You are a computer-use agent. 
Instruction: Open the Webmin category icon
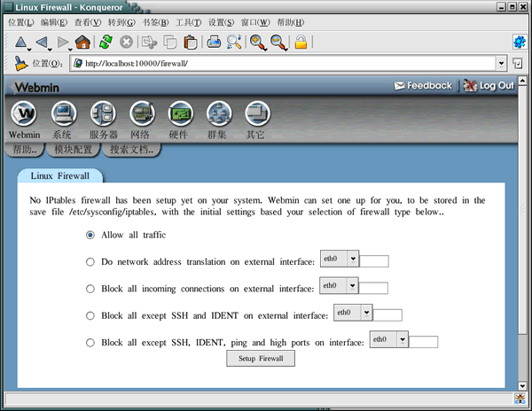23,113
